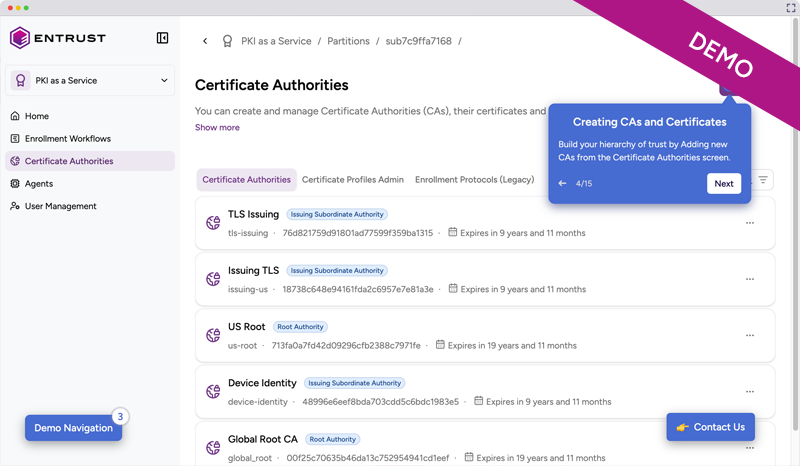Screen dimensions: 800x466
Task: Click serial 76d821759d91801ad77599f359ba1315
Action: click(x=358, y=233)
